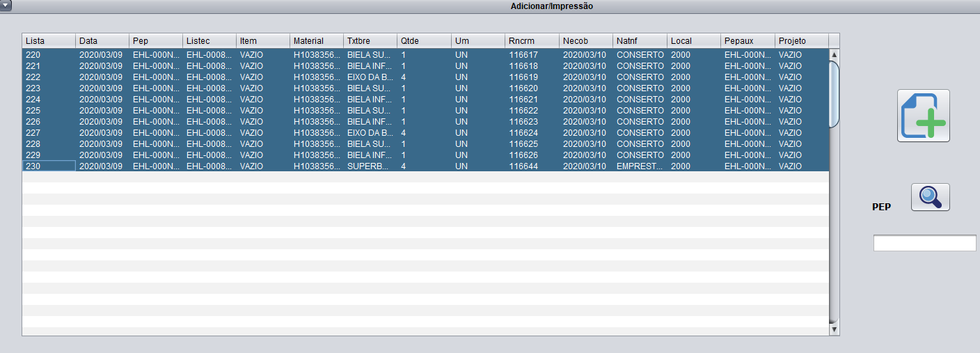Select Lista cell 230

pos(49,166)
